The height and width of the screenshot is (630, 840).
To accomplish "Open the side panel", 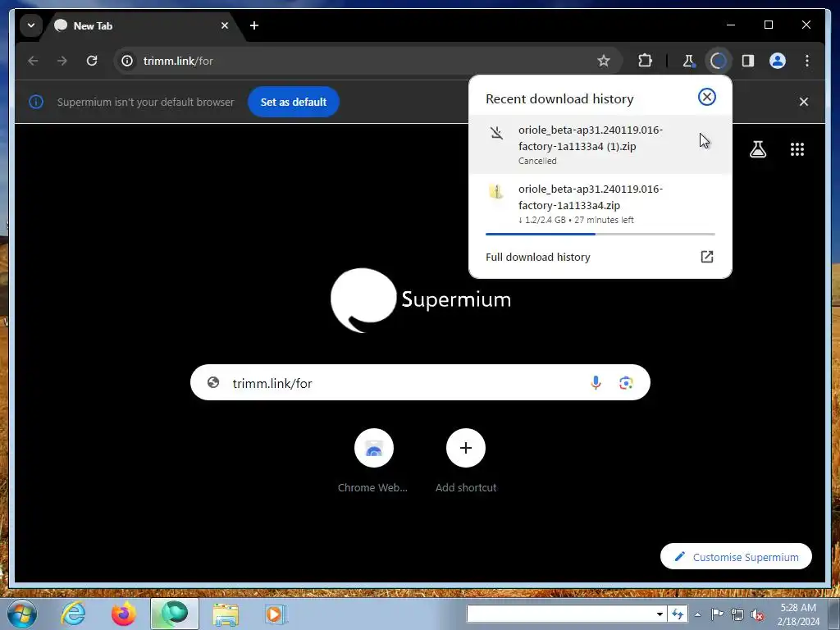I will 748,61.
